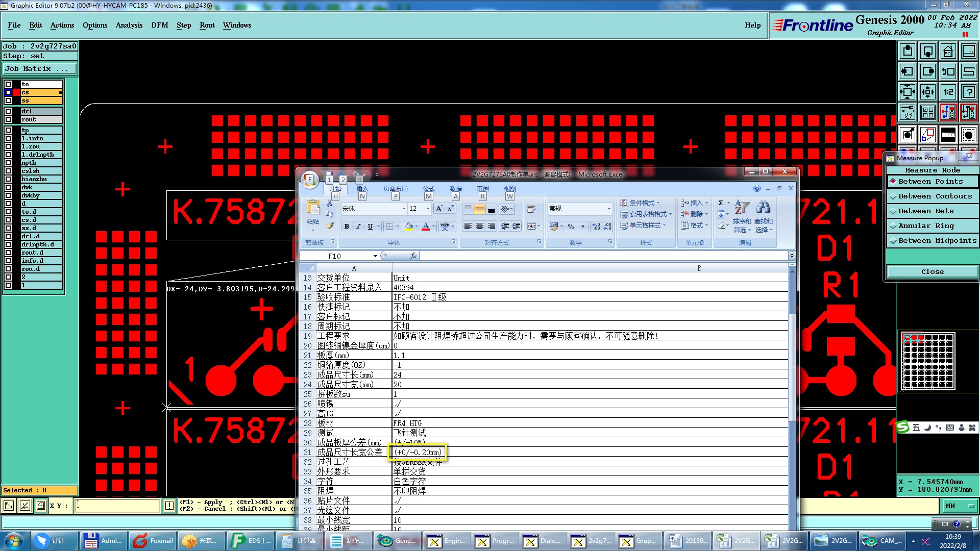Toggle the checkbox for the rout layer
This screenshot has height=551, width=980.
point(8,119)
